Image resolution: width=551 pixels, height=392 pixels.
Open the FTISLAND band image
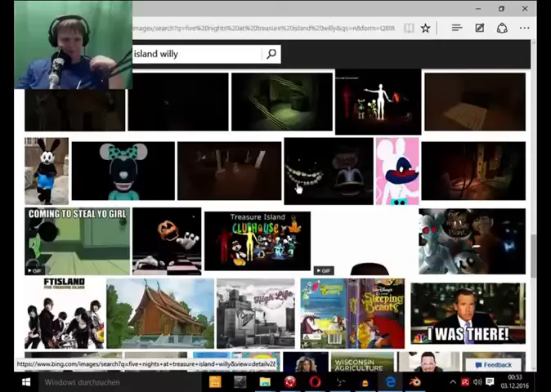click(65, 313)
